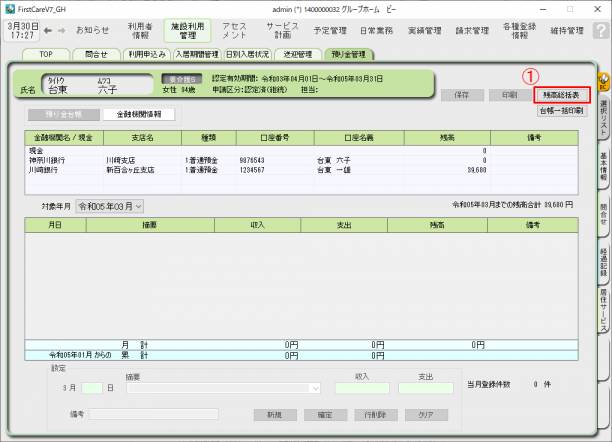
Task: Open the 経過記録 side tab
Action: tap(603, 263)
